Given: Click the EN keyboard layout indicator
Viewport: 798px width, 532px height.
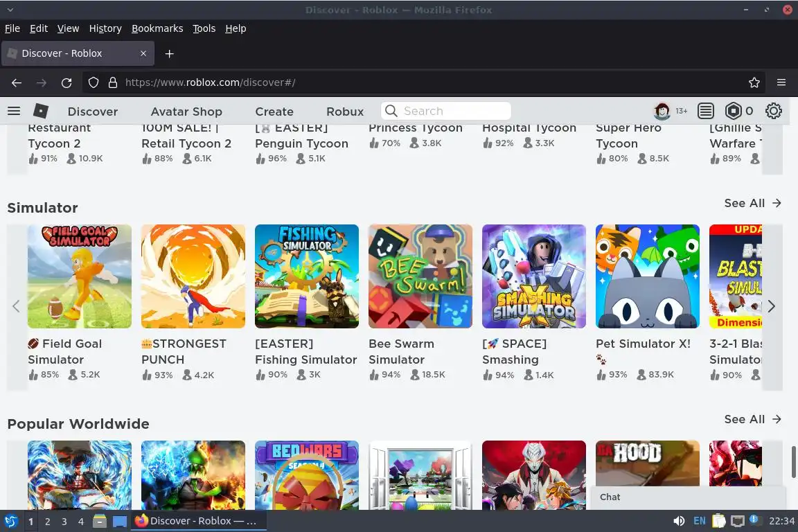Looking at the screenshot, I should point(699,521).
